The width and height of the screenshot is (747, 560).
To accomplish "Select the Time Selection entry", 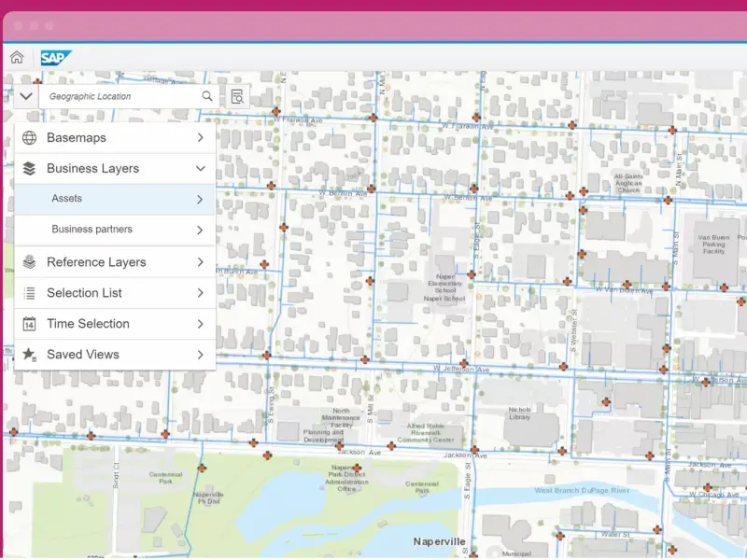I will (88, 324).
